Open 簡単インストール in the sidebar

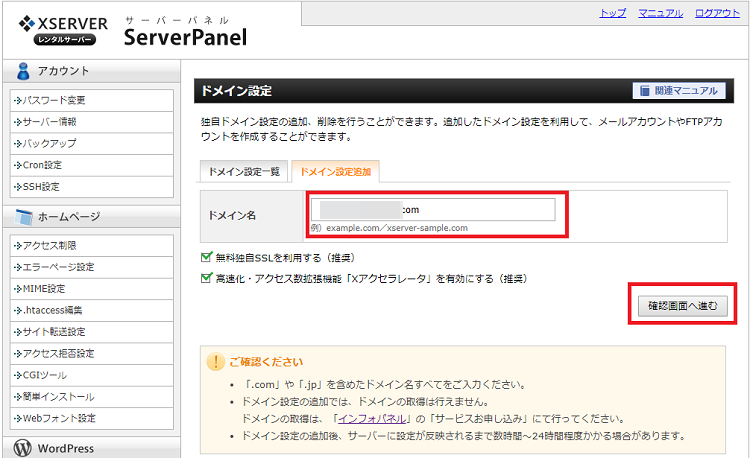point(92,397)
